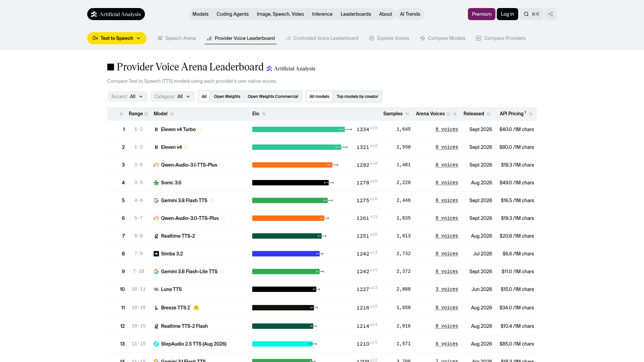Sort by API Pricing column arrows

[531, 114]
